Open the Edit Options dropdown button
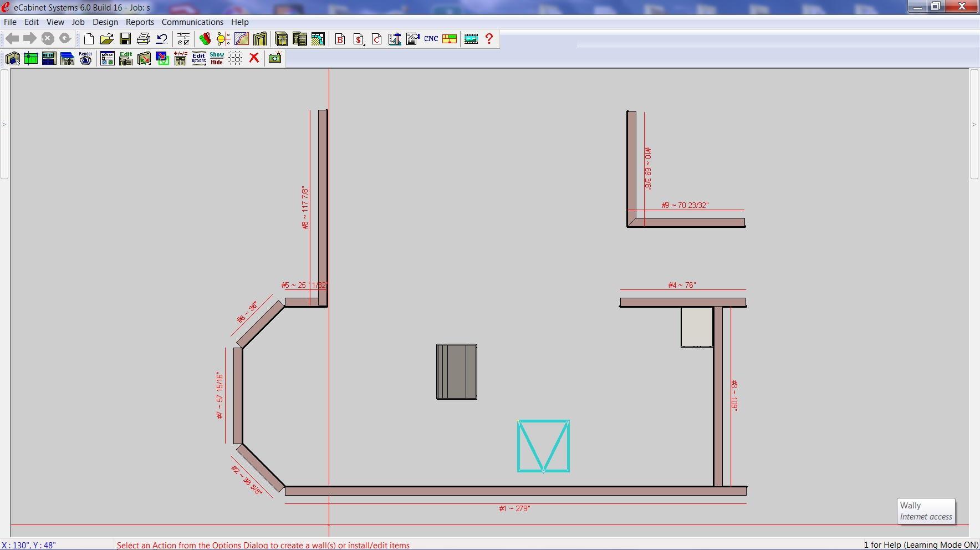The width and height of the screenshot is (980, 550). (199, 58)
